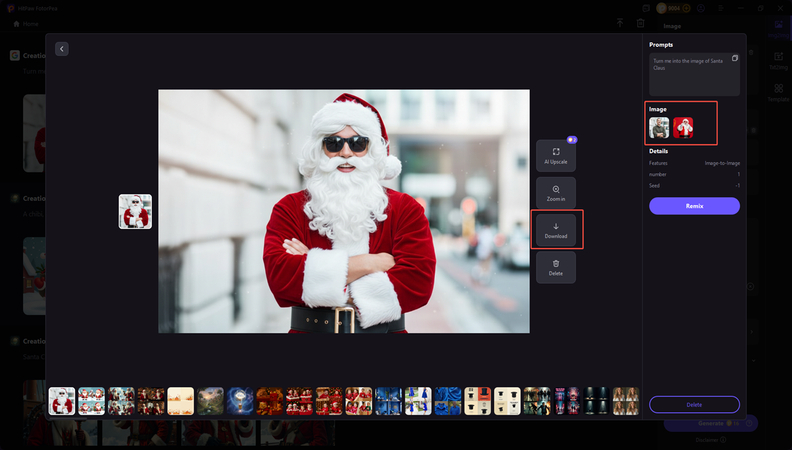Click the Image-to-Image feature value
Screen dimensions: 792x450
(722, 163)
